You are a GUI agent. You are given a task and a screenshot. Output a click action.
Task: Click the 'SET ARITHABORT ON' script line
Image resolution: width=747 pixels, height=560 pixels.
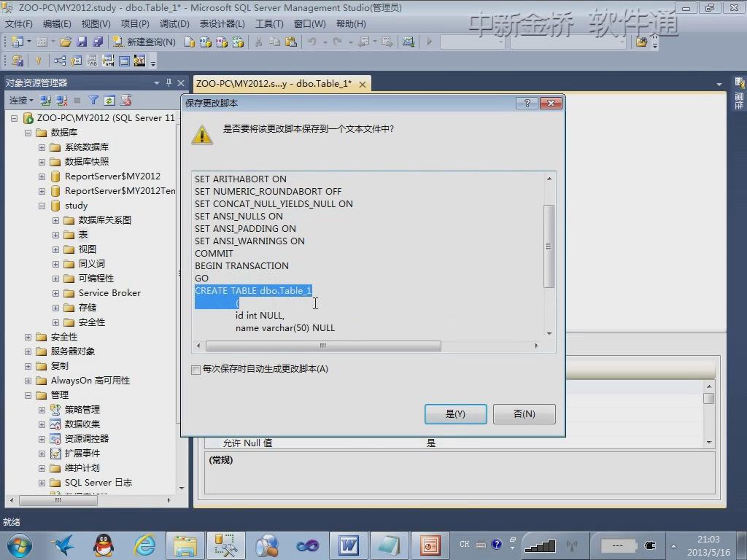pyautogui.click(x=241, y=179)
